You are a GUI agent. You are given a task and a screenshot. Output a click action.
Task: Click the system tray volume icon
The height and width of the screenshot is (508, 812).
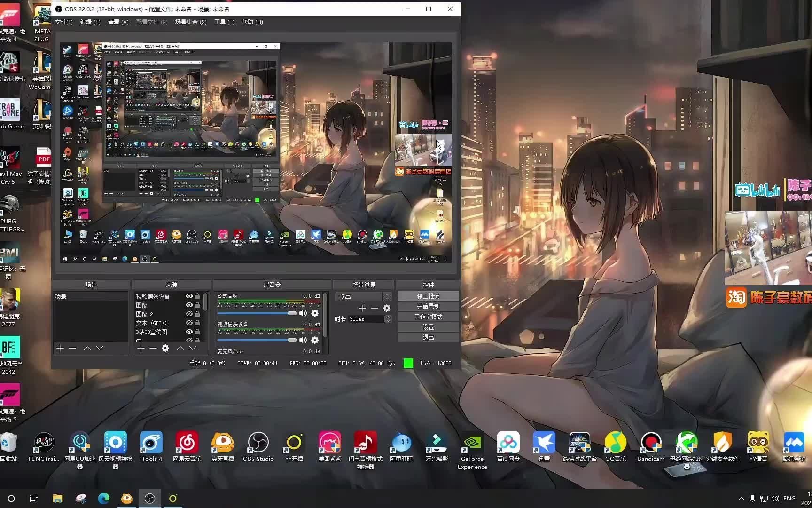[x=775, y=499]
